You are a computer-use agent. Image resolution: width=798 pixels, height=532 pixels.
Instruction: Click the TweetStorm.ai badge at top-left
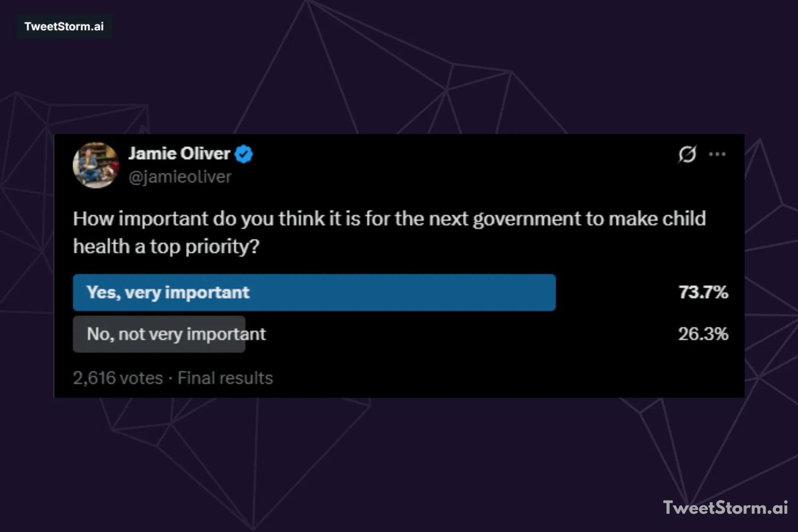64,26
